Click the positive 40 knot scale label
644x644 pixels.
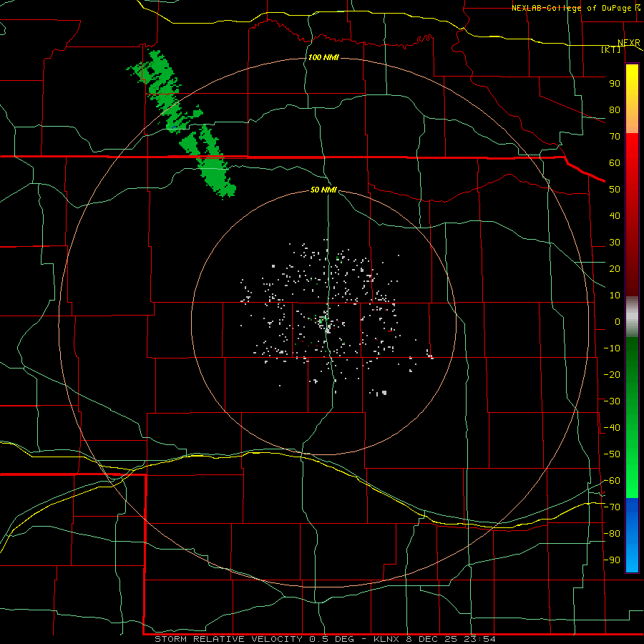[x=615, y=216]
